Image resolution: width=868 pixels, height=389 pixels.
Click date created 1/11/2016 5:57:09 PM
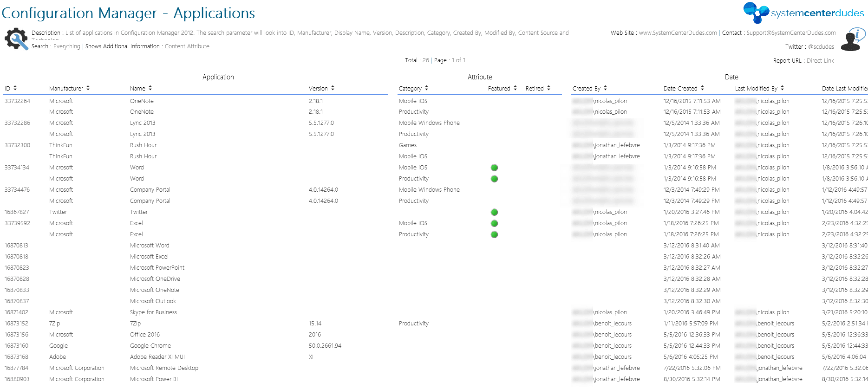(x=691, y=324)
